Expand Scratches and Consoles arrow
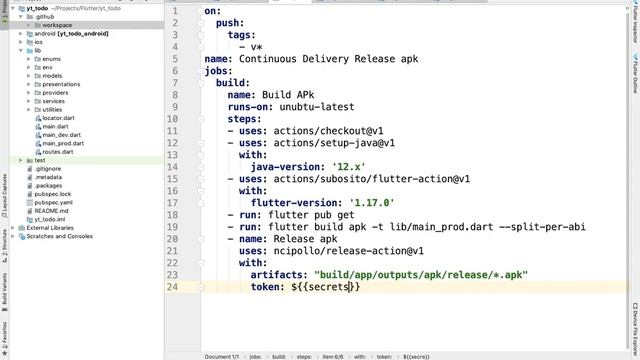 (13, 236)
